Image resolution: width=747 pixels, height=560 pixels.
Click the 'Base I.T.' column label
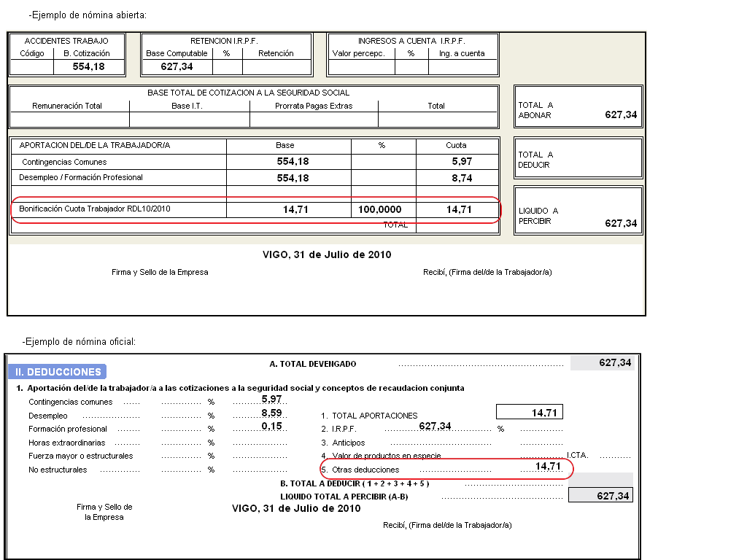[187, 106]
